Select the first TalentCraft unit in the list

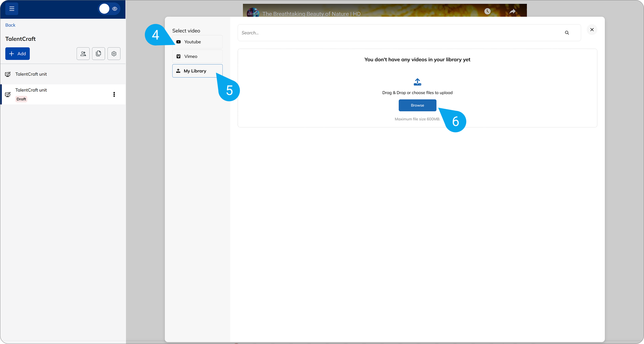31,74
